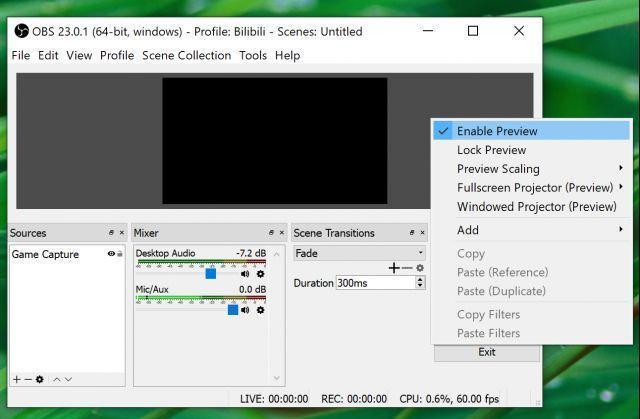
Task: Click the OBS logo in title bar
Action: [21, 31]
